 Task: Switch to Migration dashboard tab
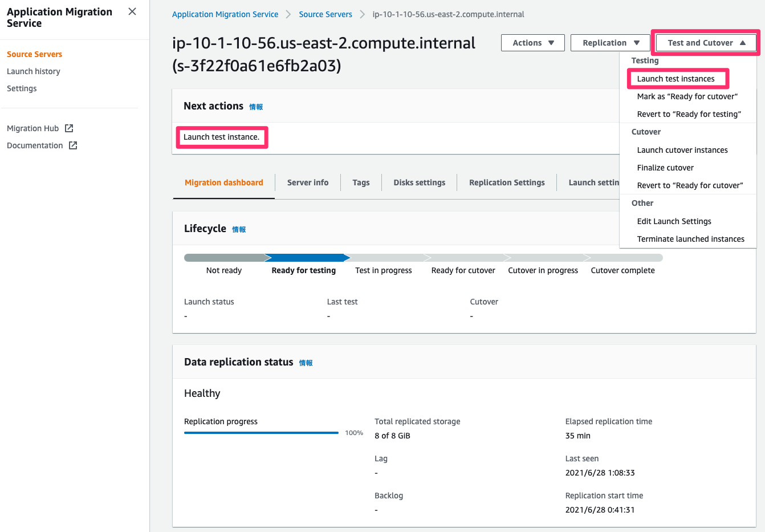(224, 182)
